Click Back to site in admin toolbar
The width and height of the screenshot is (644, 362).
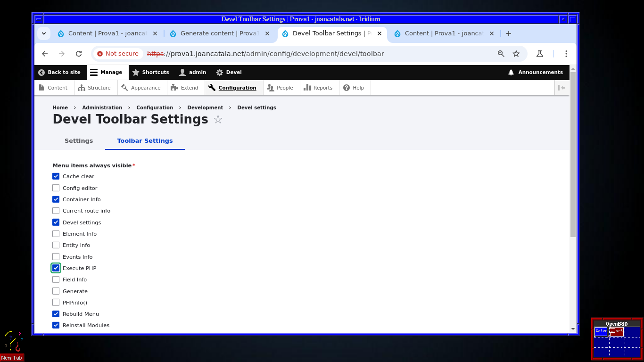[59, 73]
